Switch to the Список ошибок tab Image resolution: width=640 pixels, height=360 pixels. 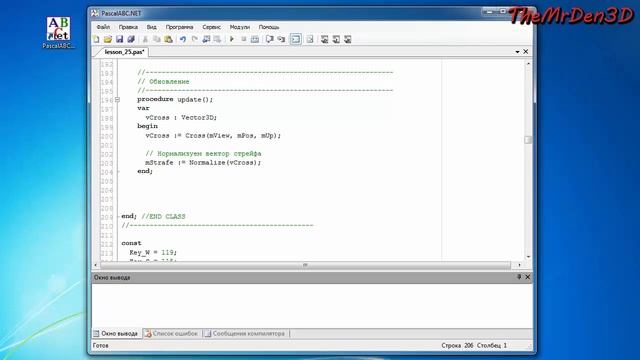tap(171, 333)
